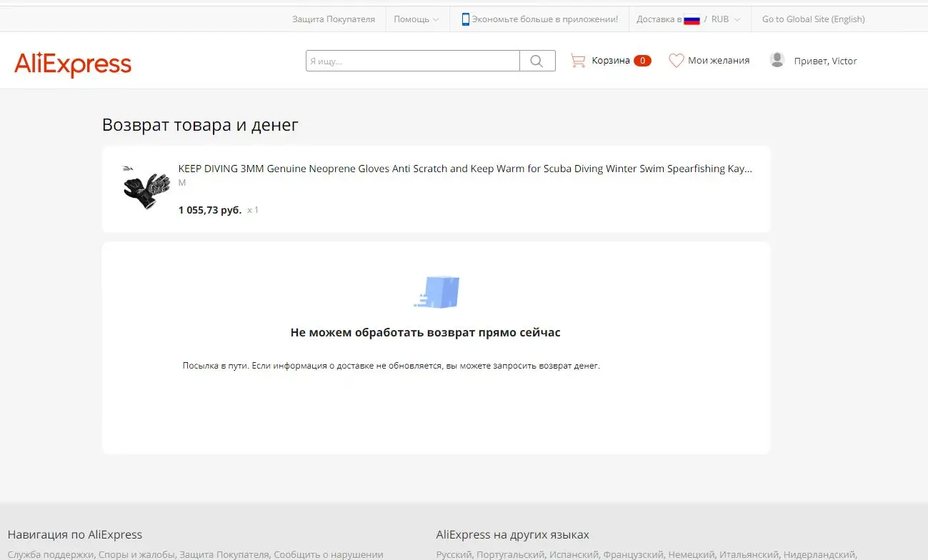Click heading 'Возврат товара и денег'
The width and height of the screenshot is (928, 560).
(x=200, y=125)
